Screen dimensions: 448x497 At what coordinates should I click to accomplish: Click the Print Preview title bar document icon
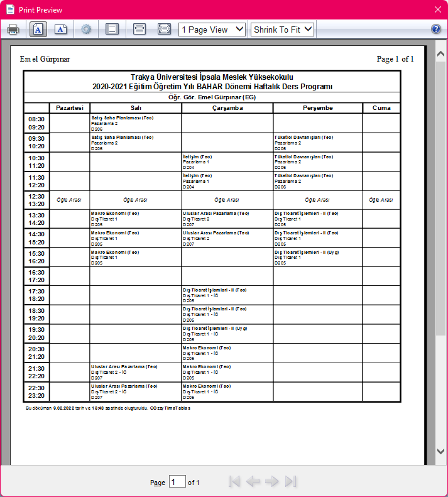pos(9,9)
